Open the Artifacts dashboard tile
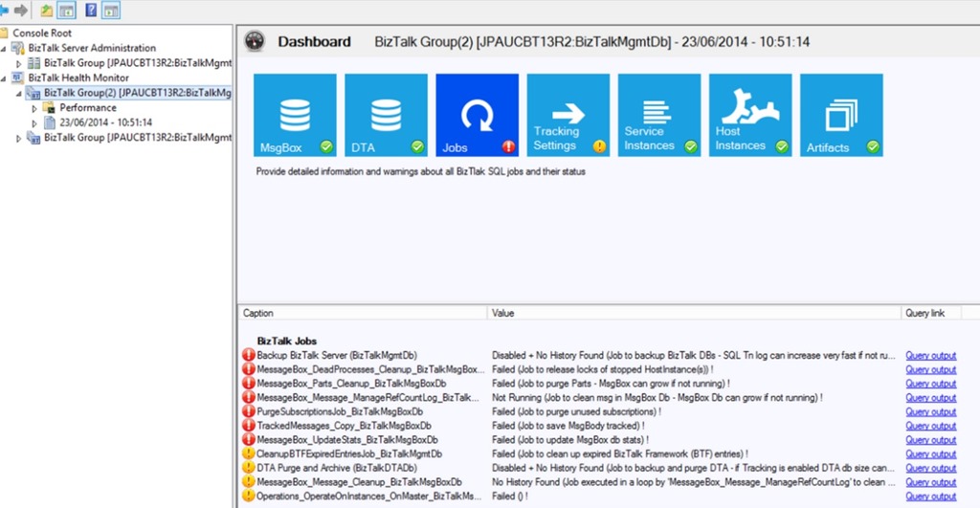This screenshot has height=508, width=980. click(841, 115)
